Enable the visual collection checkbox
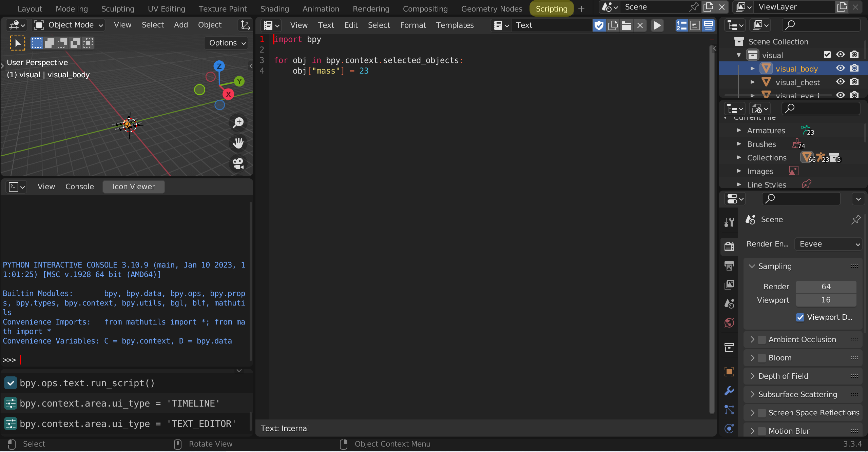The image size is (868, 452). click(x=827, y=55)
